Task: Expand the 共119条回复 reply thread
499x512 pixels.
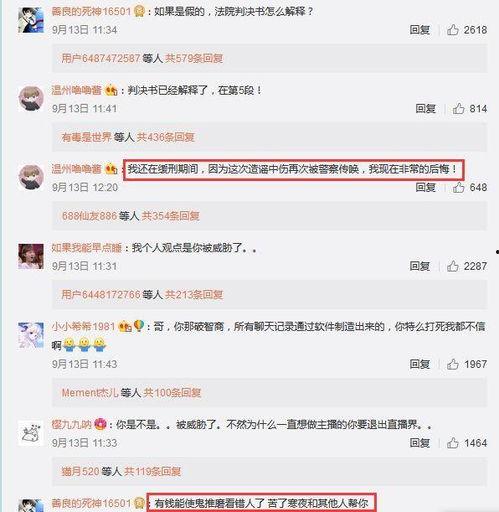Action: [152, 471]
